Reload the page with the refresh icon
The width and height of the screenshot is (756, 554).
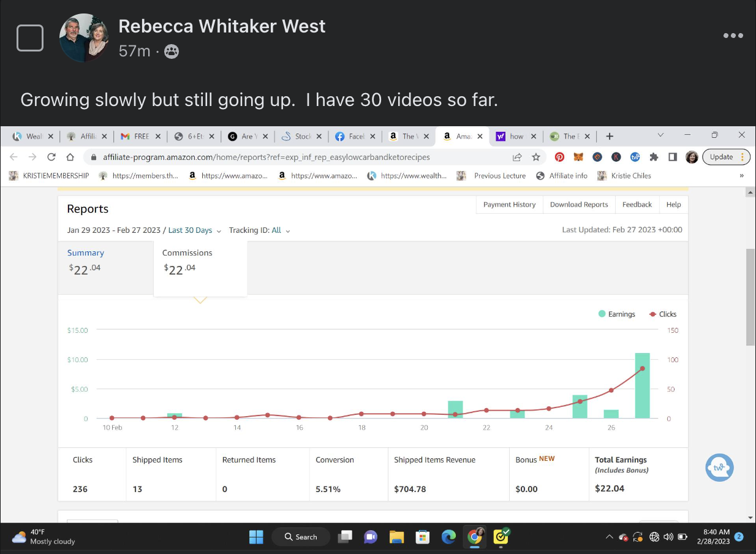tap(51, 157)
